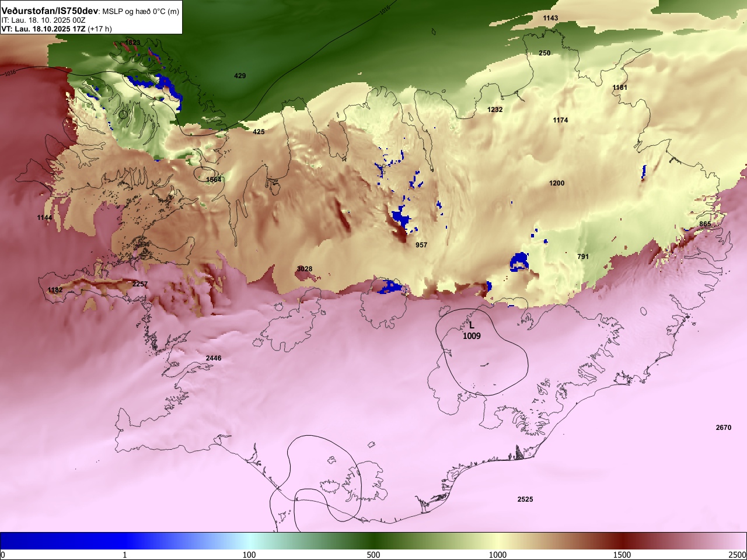Image resolution: width=747 pixels, height=560 pixels.
Task: Click the 1000 tick on the color scale
Action: (498, 555)
